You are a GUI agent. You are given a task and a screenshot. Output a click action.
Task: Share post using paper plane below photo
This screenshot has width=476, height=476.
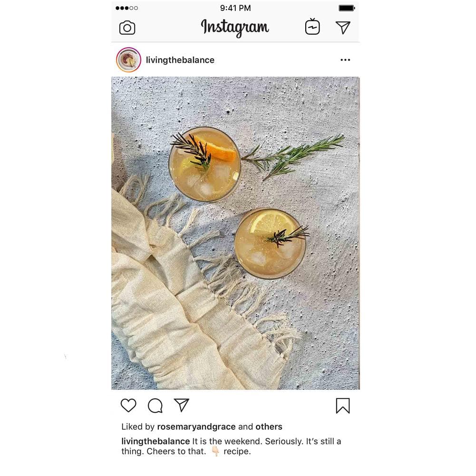[x=182, y=405]
